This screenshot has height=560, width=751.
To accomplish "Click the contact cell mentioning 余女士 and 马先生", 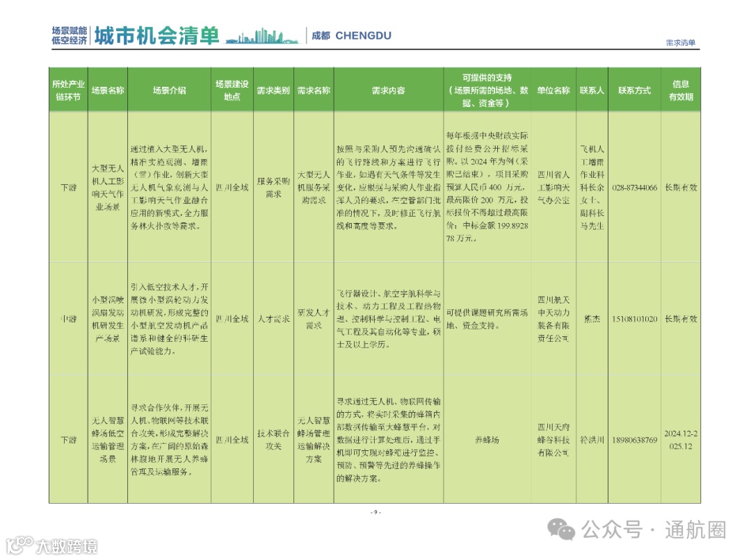I will click(592, 187).
